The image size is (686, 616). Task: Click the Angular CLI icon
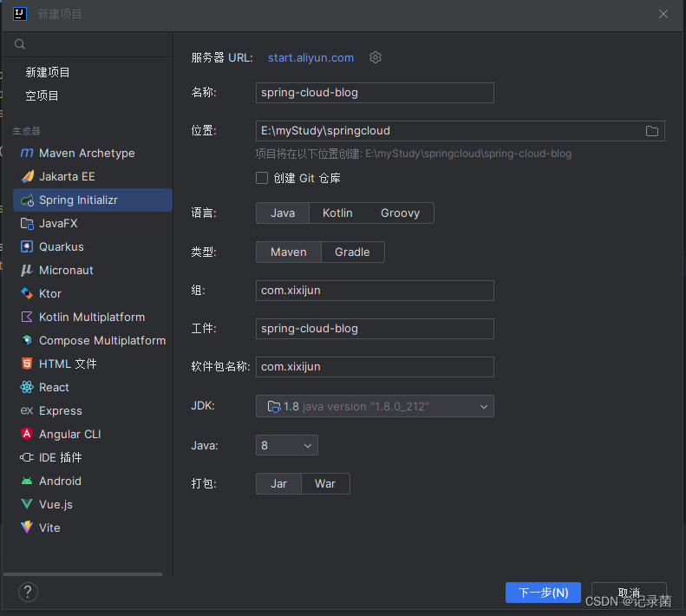(27, 434)
